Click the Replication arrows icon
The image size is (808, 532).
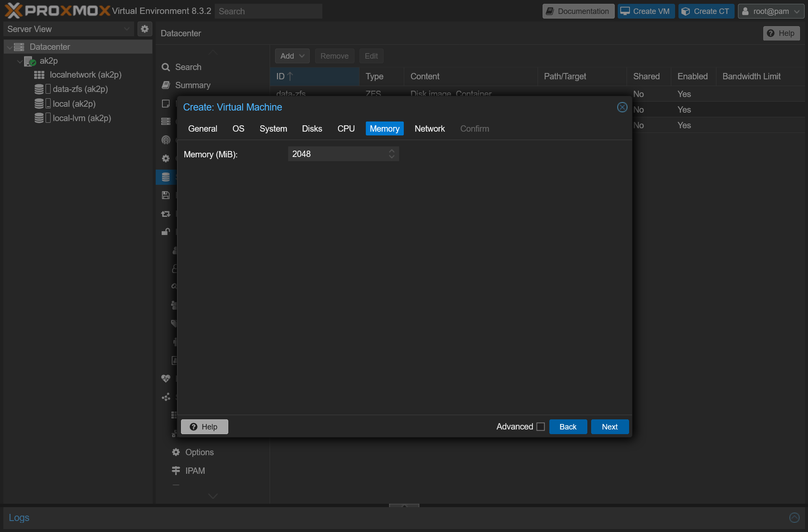tap(166, 214)
